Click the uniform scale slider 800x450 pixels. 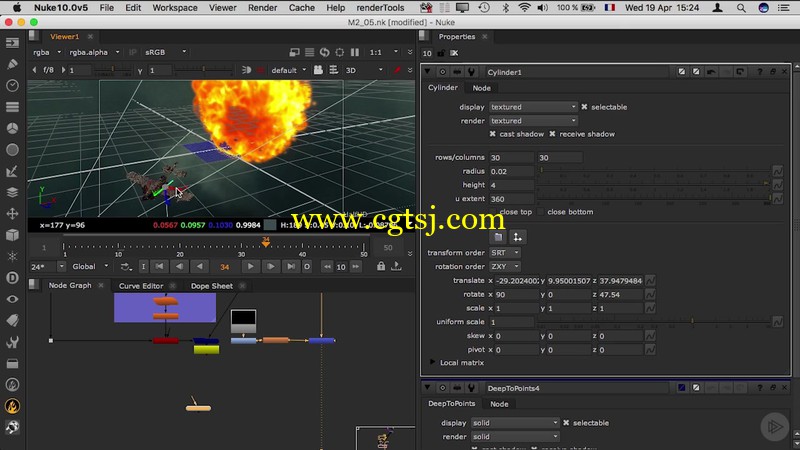point(655,321)
